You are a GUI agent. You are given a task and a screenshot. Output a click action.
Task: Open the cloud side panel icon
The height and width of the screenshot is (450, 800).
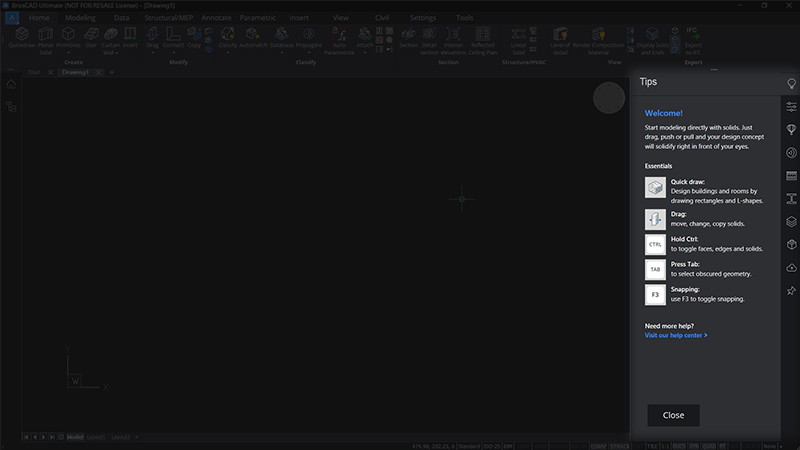pos(791,267)
